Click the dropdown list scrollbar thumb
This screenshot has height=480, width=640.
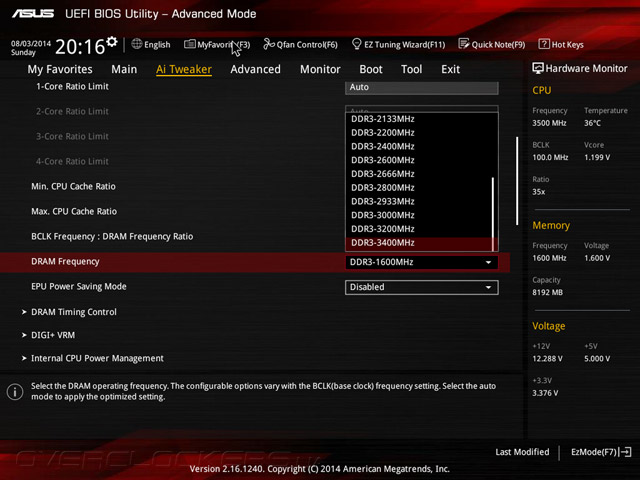click(493, 214)
